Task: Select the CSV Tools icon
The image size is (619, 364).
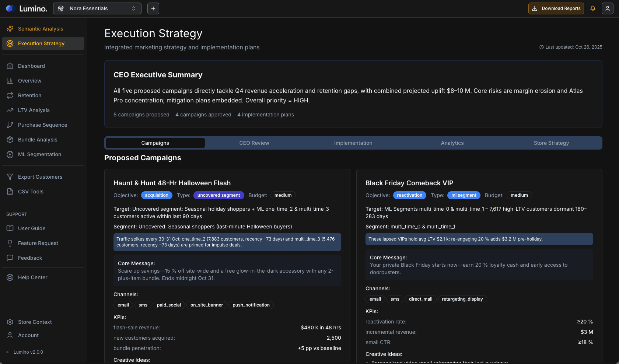Action: [x=10, y=192]
